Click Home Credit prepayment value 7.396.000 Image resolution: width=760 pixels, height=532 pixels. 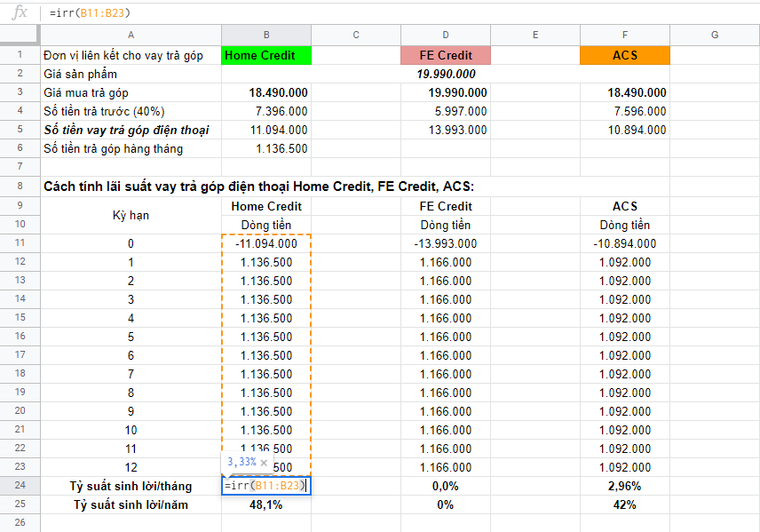pos(266,111)
